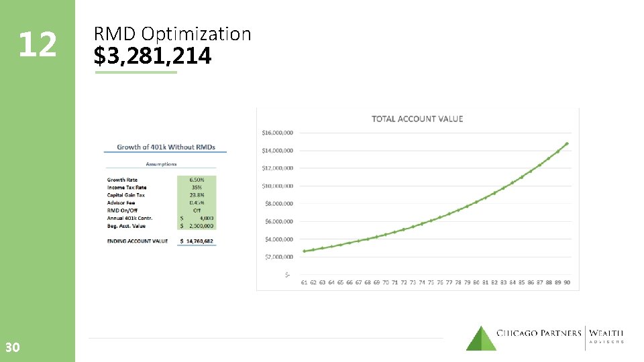Click the 'Growth of 401k Without RMDs' heading

point(166,147)
